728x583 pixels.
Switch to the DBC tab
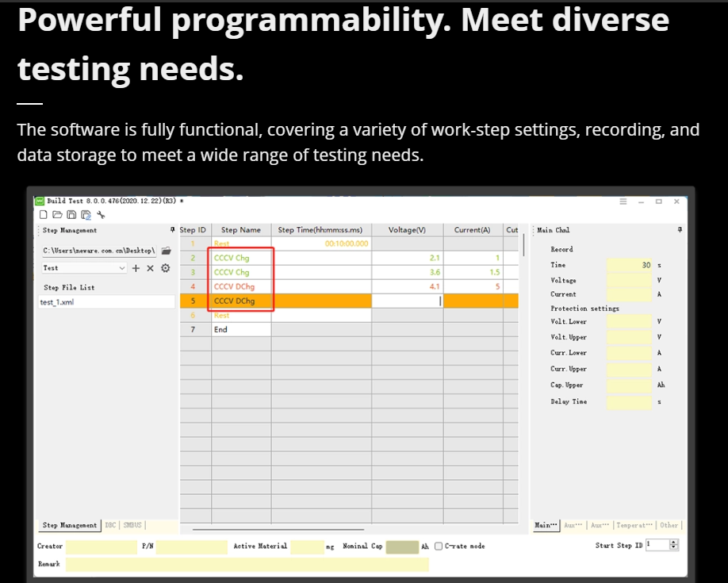(110, 525)
